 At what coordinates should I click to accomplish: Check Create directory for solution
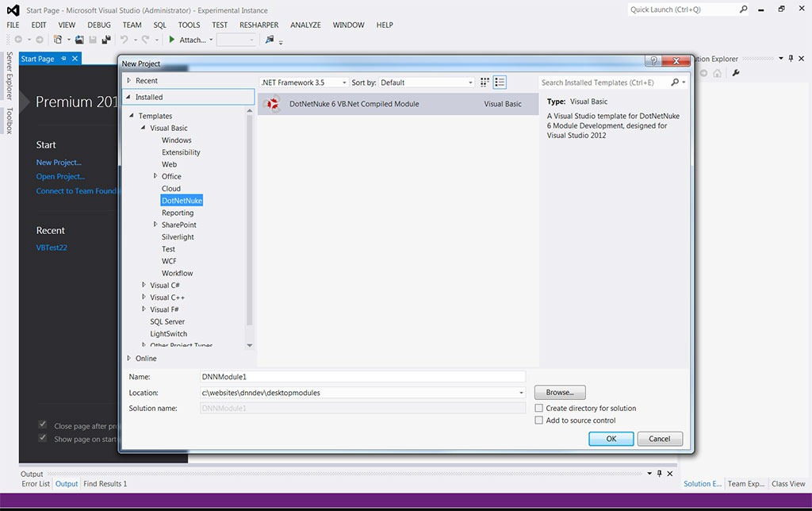(538, 408)
